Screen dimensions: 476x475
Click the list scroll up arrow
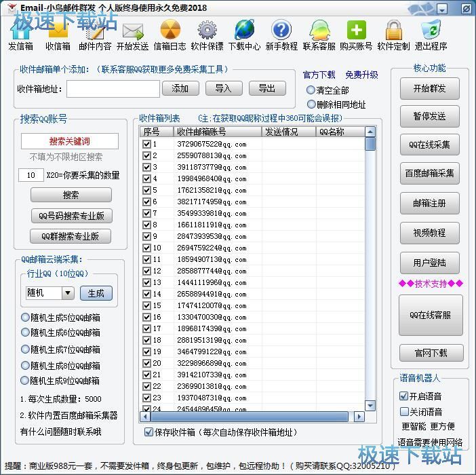(x=370, y=132)
